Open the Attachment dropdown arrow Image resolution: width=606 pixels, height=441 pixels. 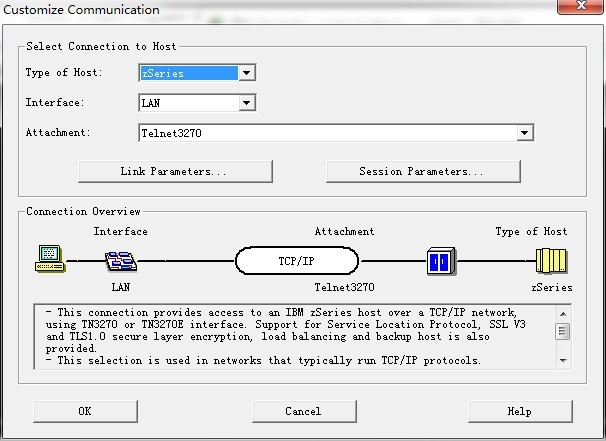click(x=524, y=133)
